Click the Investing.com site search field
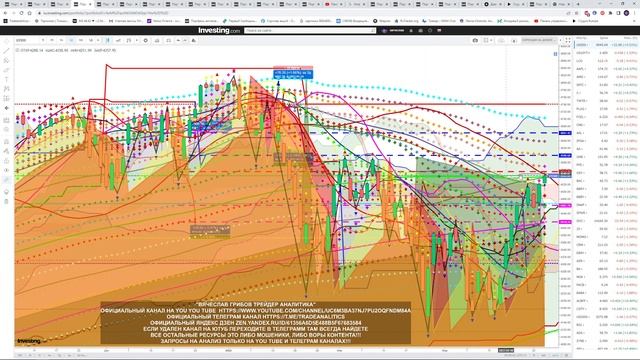 [310, 30]
